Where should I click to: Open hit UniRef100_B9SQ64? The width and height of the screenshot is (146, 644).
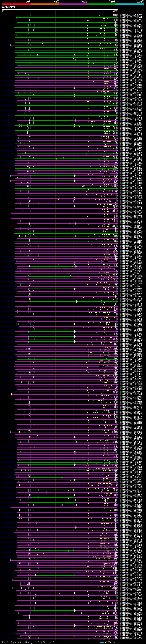[x=131, y=17]
